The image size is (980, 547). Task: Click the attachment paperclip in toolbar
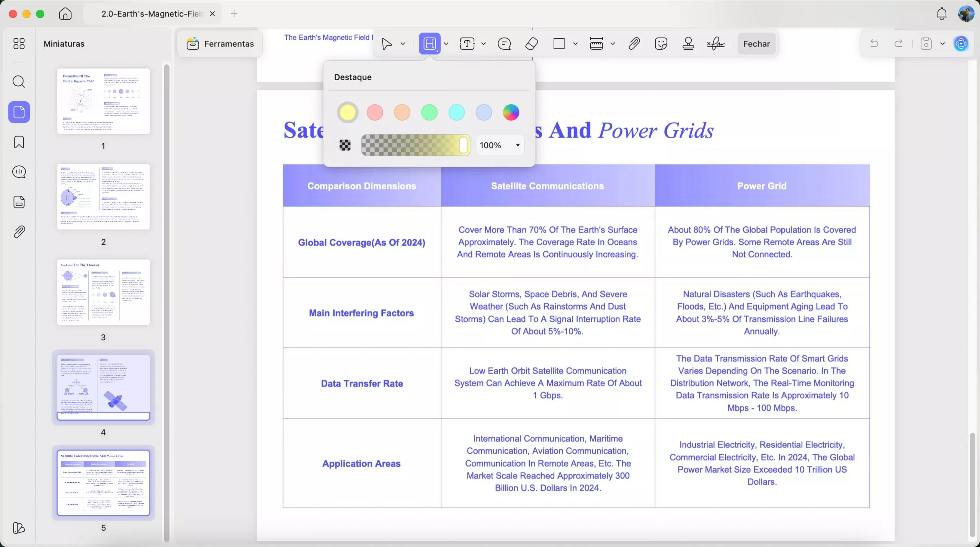click(634, 44)
